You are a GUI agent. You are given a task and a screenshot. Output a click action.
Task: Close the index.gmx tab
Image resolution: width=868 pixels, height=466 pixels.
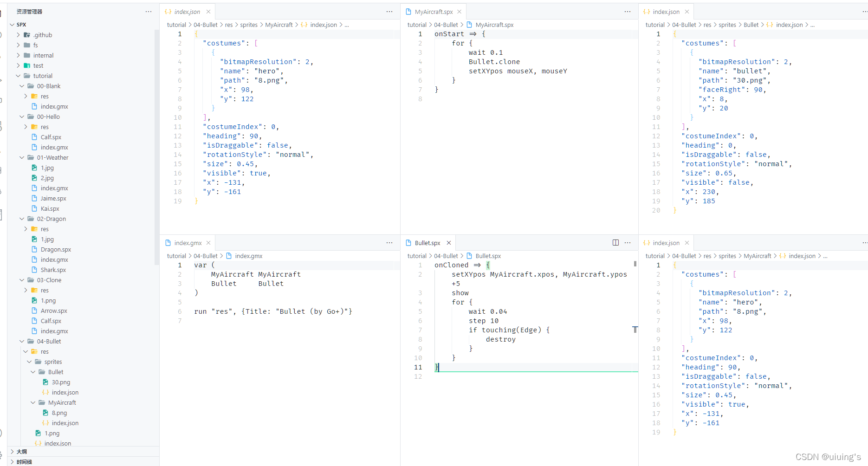(x=208, y=243)
